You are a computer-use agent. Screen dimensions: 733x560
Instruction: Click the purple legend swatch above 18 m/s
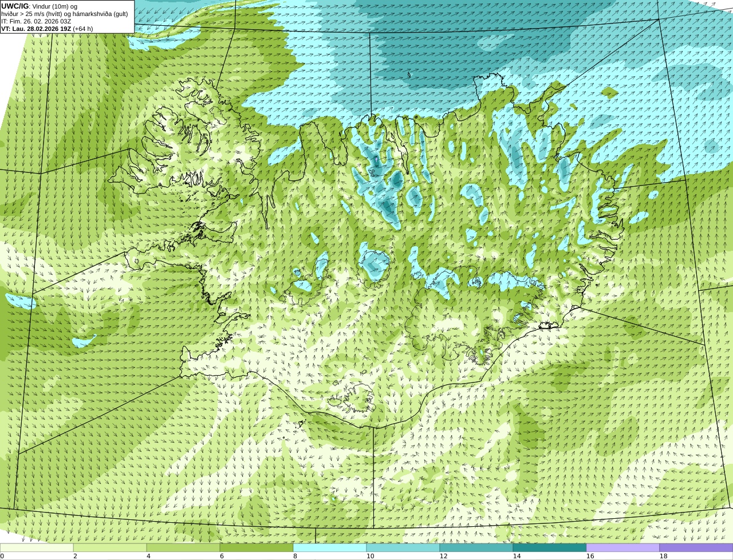click(x=696, y=548)
